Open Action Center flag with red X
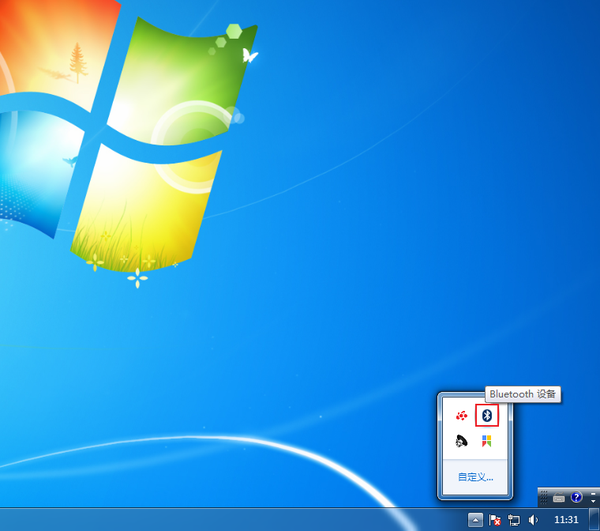This screenshot has height=531, width=600. pyautogui.click(x=494, y=520)
